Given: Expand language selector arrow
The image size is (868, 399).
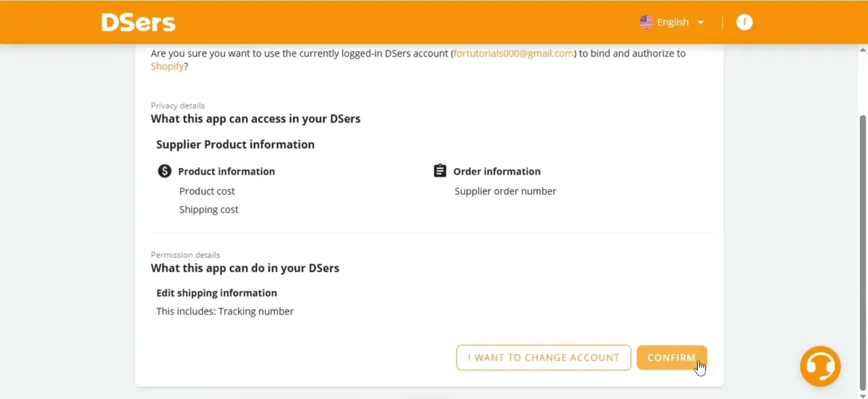Looking at the screenshot, I should click(x=700, y=22).
